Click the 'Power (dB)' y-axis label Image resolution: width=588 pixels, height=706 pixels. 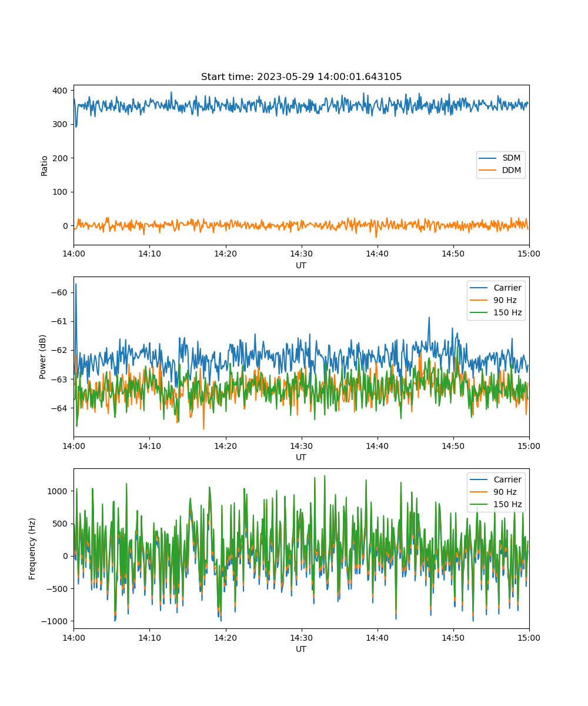pos(43,357)
